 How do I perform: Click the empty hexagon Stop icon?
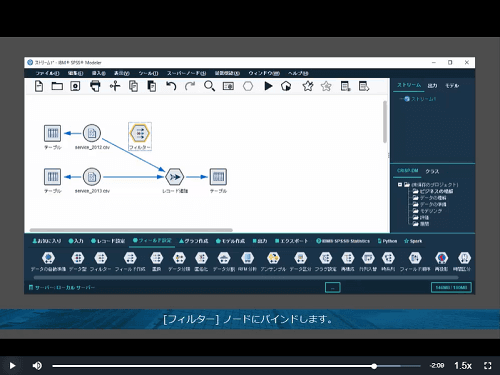coord(248,86)
